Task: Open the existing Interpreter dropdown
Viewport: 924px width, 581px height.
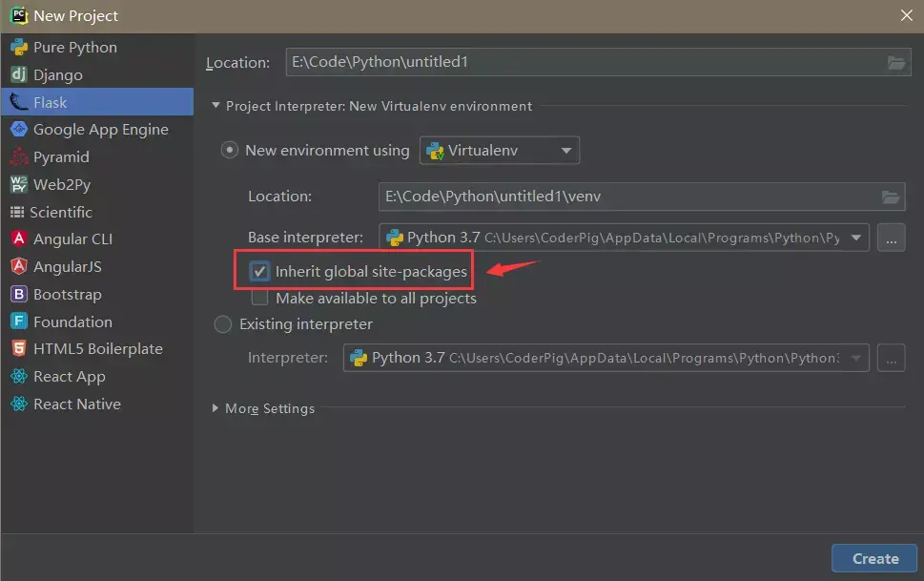Action: click(606, 358)
